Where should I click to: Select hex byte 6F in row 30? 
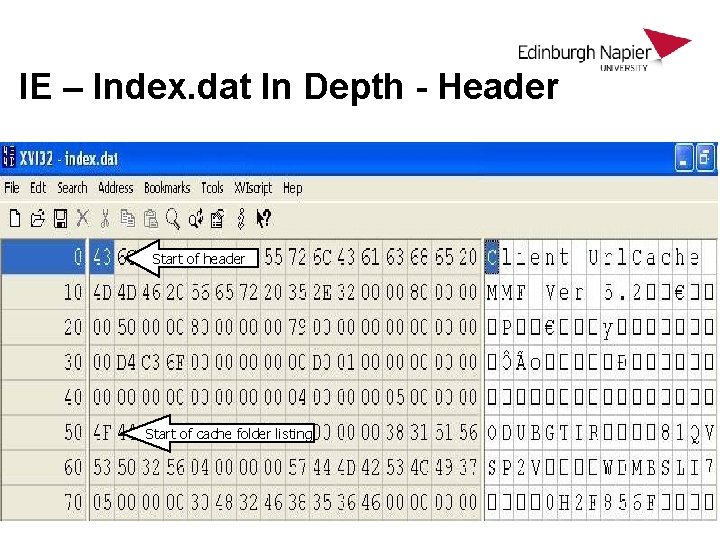[175, 363]
